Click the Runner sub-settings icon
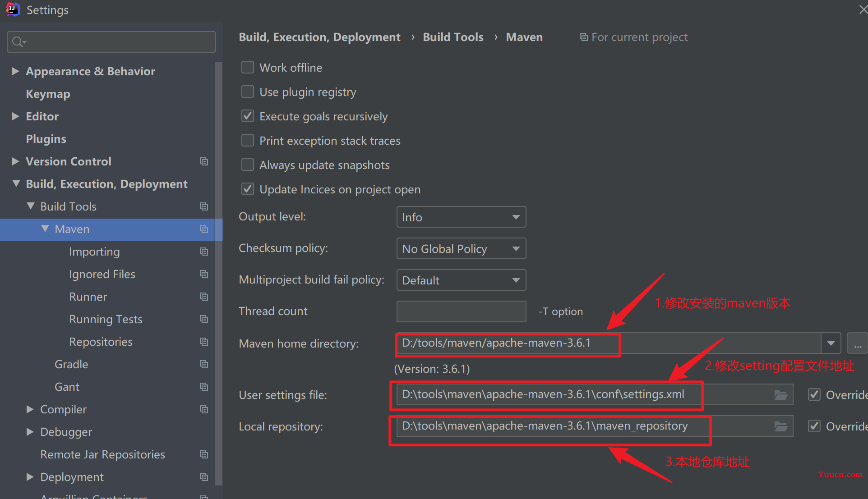 pyautogui.click(x=204, y=297)
